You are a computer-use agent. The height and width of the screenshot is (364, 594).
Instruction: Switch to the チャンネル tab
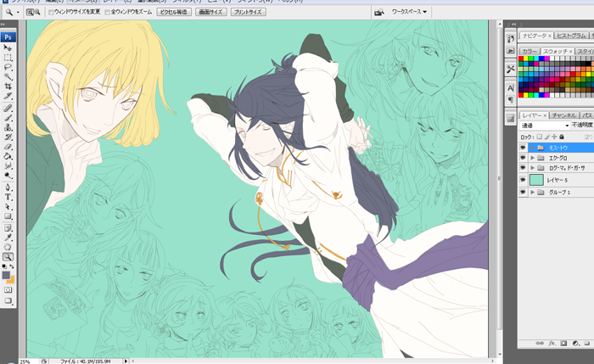coord(563,115)
